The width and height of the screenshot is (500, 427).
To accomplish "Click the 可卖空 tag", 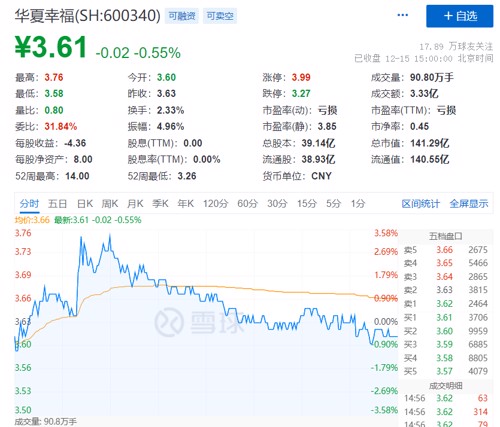I will (220, 16).
